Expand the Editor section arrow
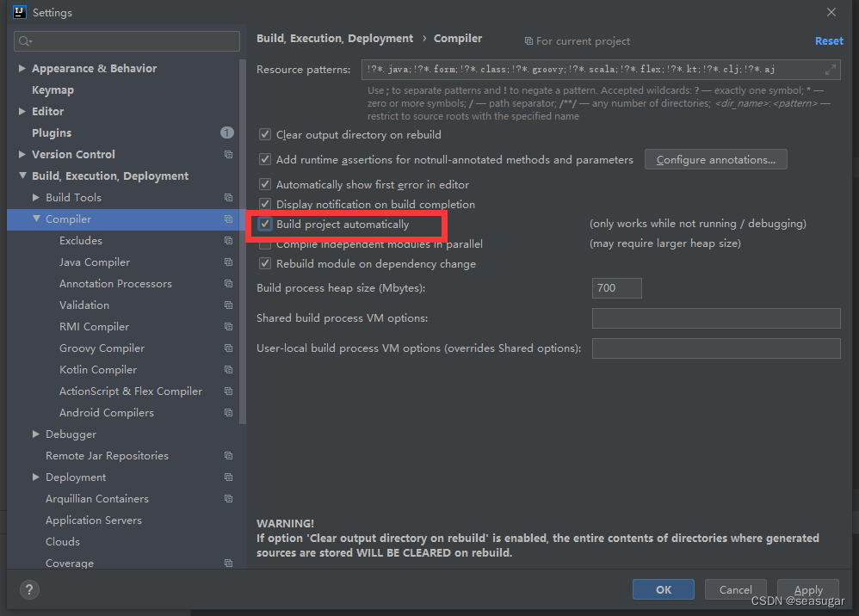 click(x=22, y=111)
